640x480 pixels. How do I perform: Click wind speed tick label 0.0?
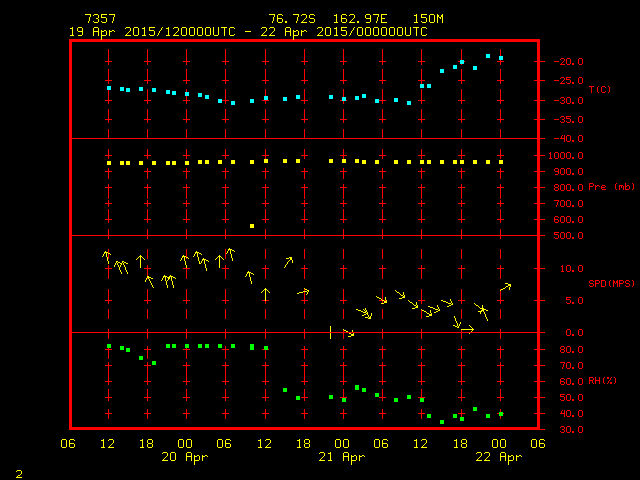574,333
